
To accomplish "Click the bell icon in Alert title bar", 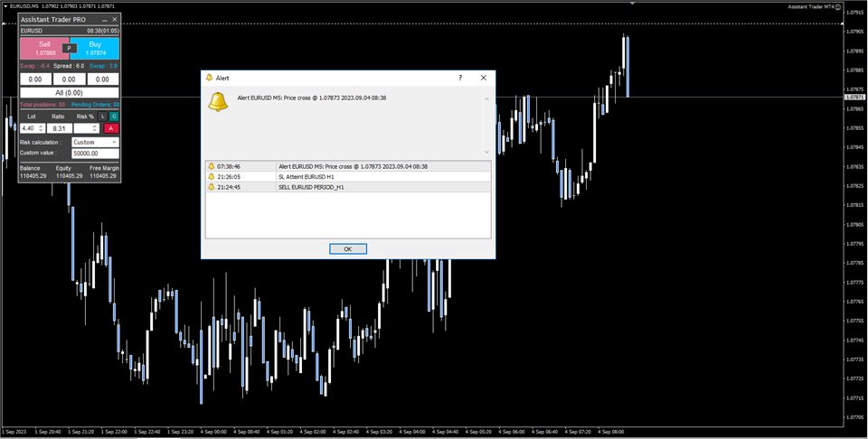I will click(x=209, y=79).
